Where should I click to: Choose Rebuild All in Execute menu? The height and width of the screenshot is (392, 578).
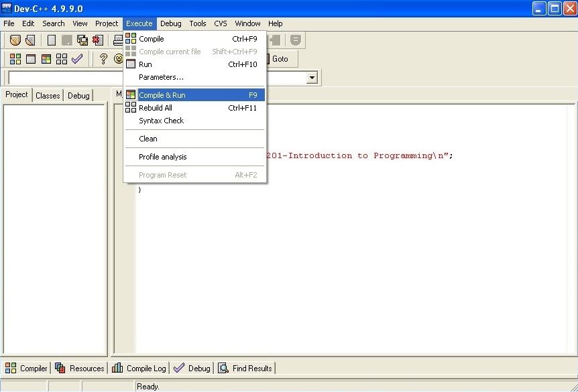point(194,108)
